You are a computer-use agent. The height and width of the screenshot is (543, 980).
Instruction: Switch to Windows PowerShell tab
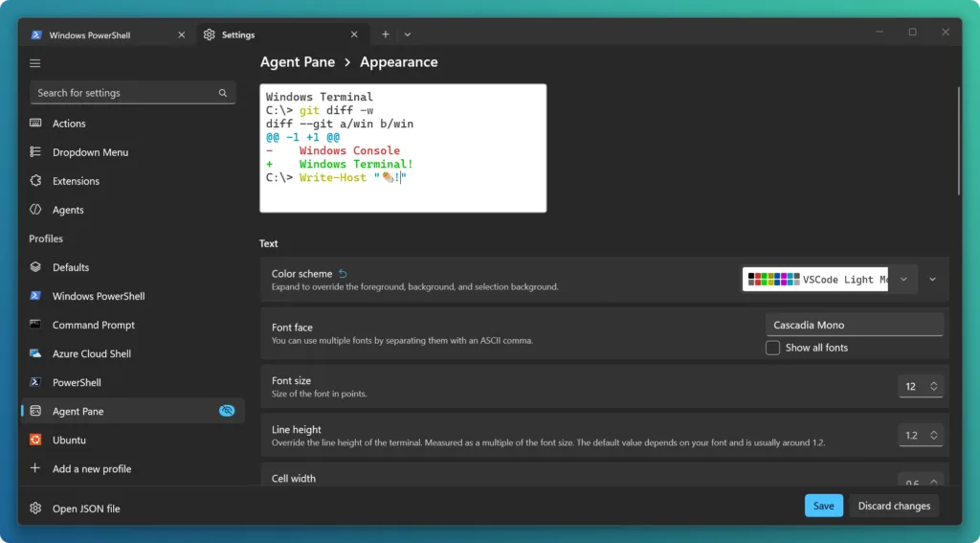[108, 35]
